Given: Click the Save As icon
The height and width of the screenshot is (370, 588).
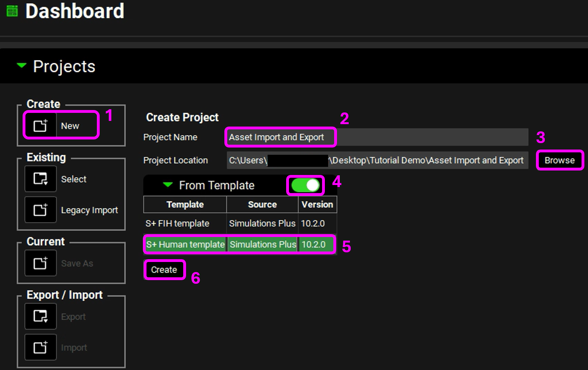Looking at the screenshot, I should pyautogui.click(x=40, y=264).
